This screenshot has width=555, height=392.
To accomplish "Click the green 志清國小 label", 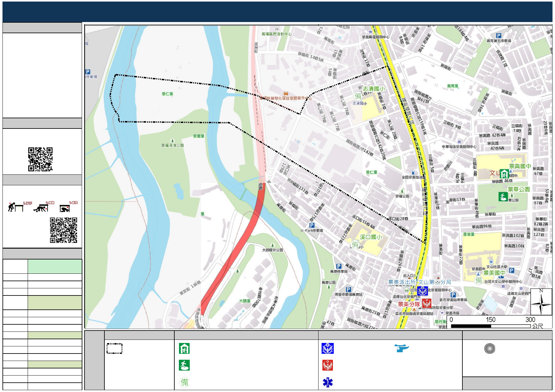I will pyautogui.click(x=374, y=89).
